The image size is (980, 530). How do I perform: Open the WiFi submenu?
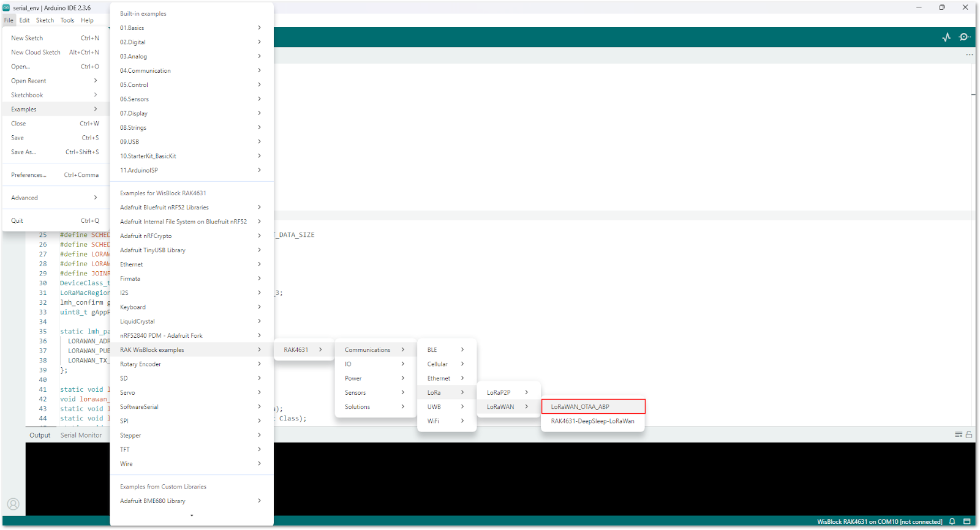pyautogui.click(x=447, y=421)
